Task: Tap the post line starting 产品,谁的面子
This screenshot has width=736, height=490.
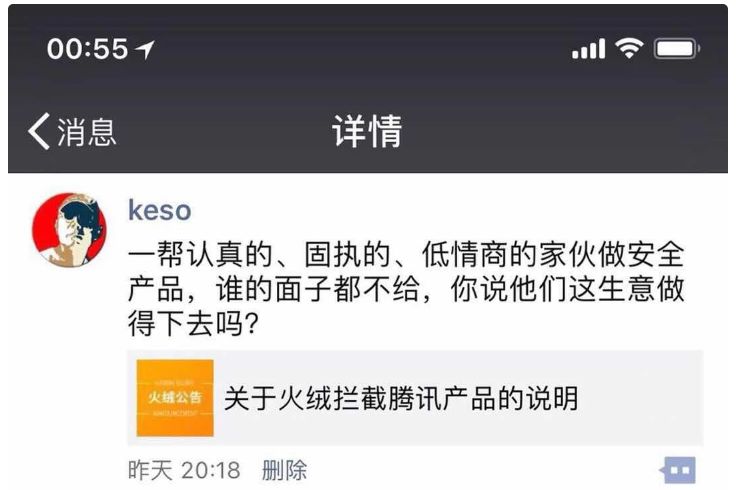Action: (x=406, y=289)
